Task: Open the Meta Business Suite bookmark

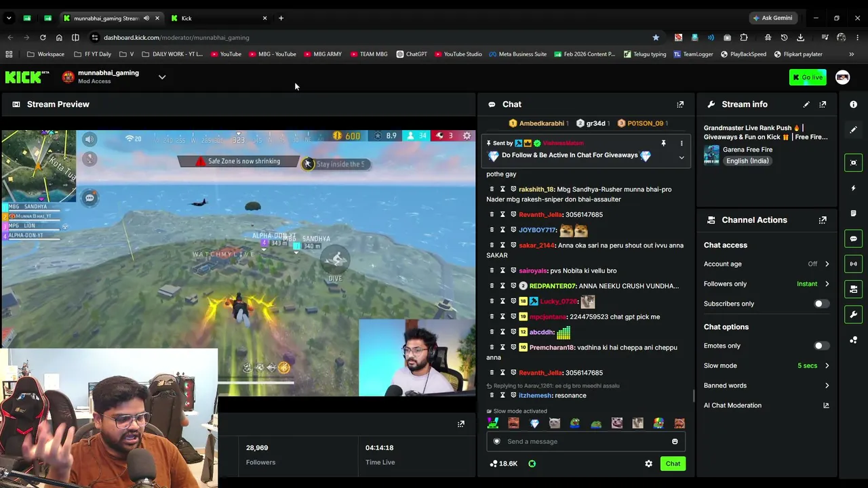Action: pos(518,54)
